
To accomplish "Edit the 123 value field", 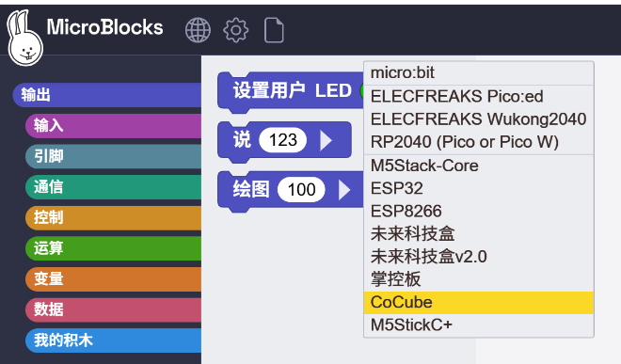I will [x=283, y=140].
